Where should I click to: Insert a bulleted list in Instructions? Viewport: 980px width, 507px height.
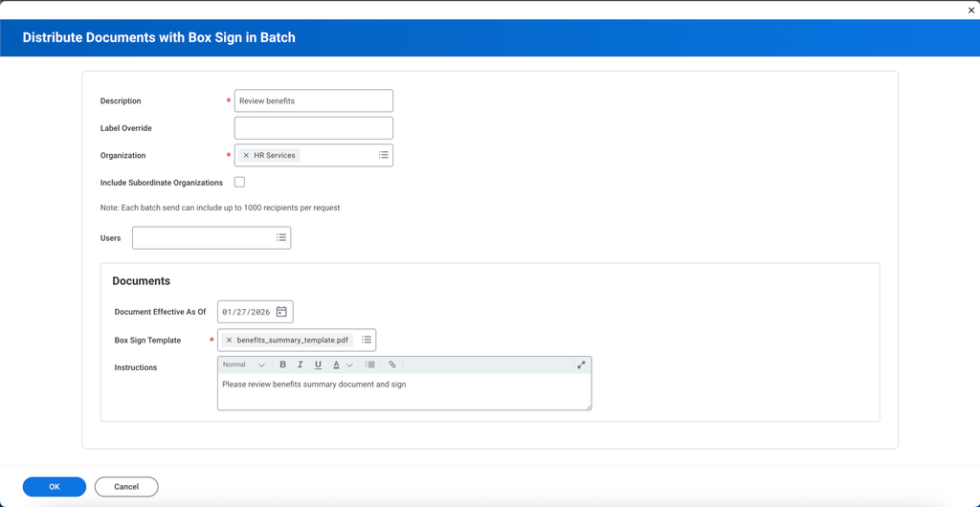[x=370, y=364]
